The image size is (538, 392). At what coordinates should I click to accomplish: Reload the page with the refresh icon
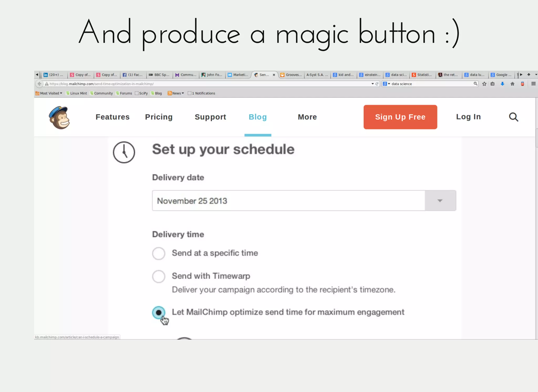click(x=377, y=84)
